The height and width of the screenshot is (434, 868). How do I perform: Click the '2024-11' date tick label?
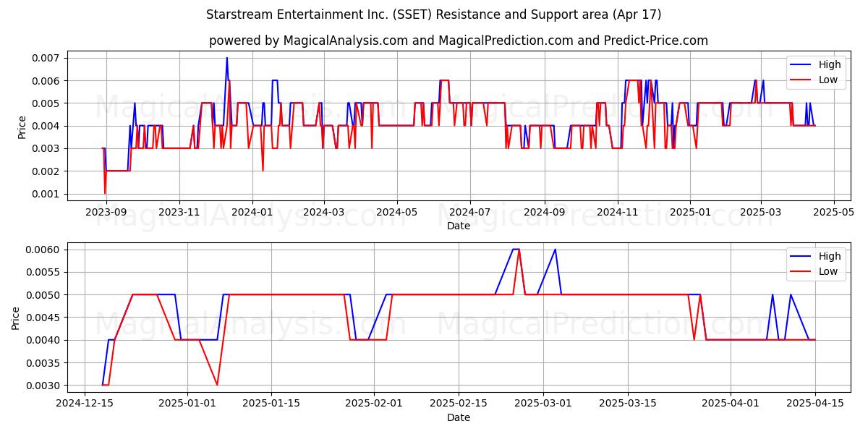coord(617,212)
